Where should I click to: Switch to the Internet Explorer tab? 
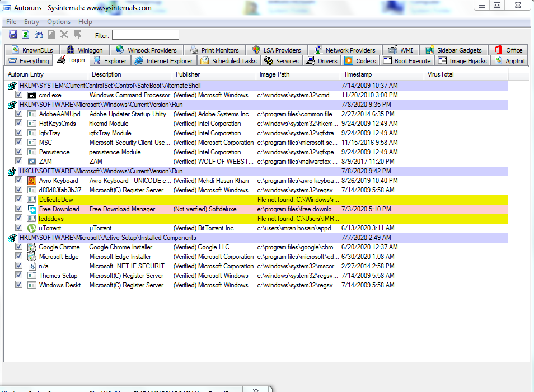pos(165,61)
